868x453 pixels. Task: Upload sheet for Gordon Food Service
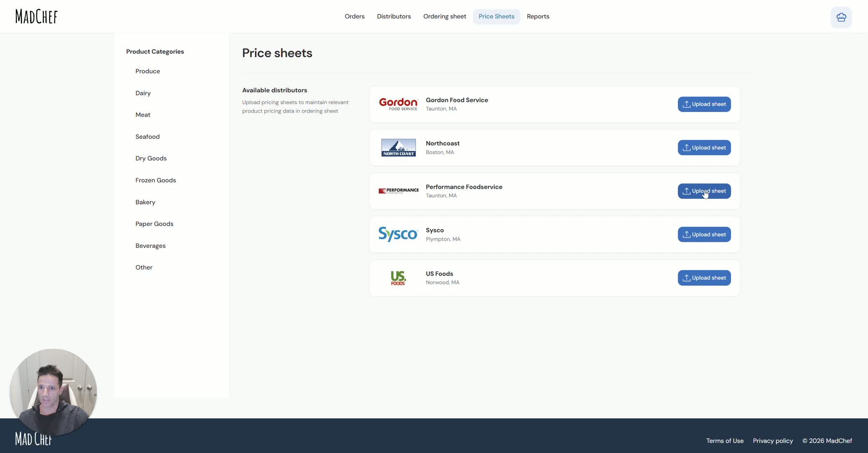[704, 104]
